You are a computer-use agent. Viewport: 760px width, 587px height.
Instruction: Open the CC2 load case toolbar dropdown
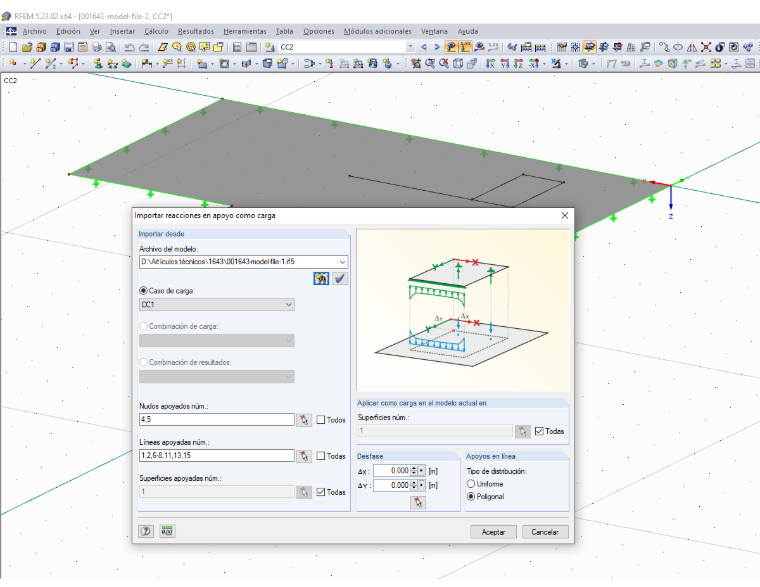(x=411, y=47)
